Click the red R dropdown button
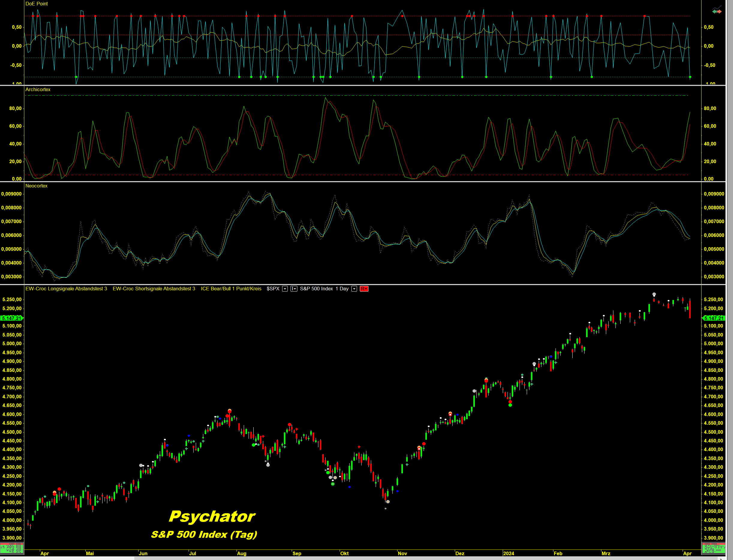 [x=364, y=289]
